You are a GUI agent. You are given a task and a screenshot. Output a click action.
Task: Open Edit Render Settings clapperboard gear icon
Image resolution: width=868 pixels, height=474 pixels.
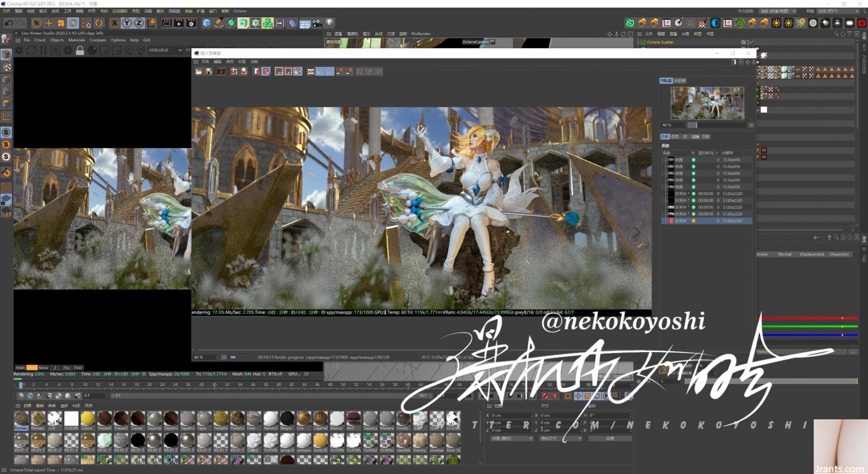tap(191, 23)
